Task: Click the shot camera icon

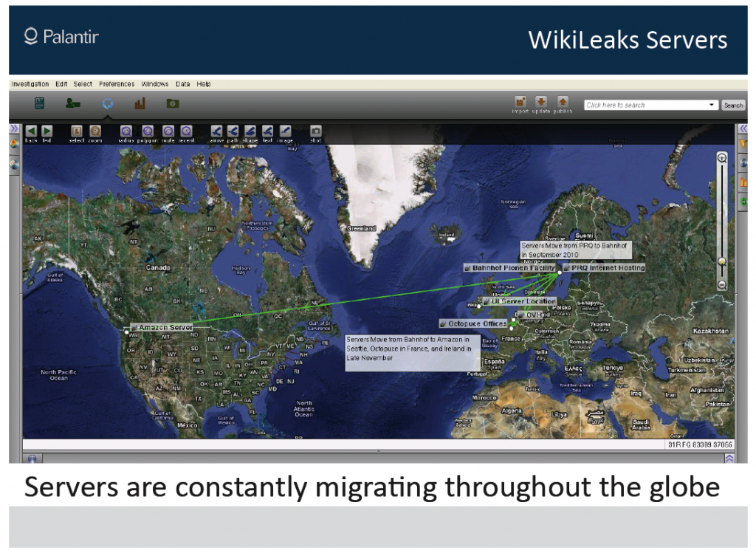Action: click(x=316, y=131)
